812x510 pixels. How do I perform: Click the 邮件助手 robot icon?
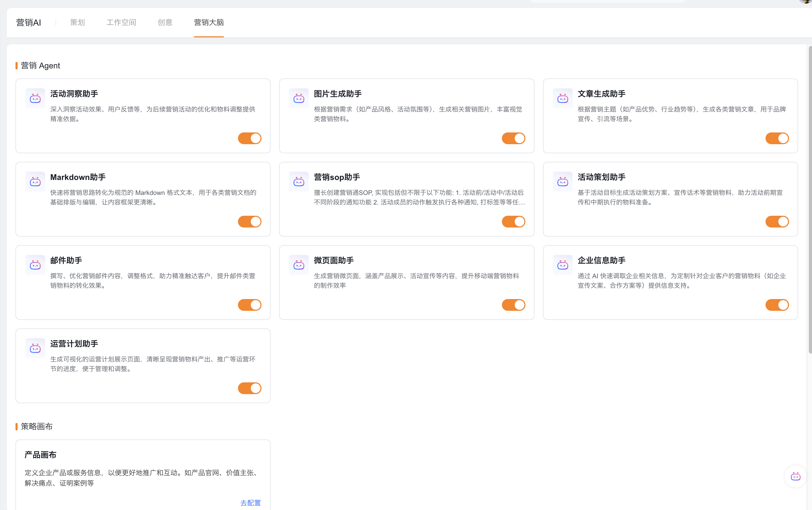tap(35, 265)
